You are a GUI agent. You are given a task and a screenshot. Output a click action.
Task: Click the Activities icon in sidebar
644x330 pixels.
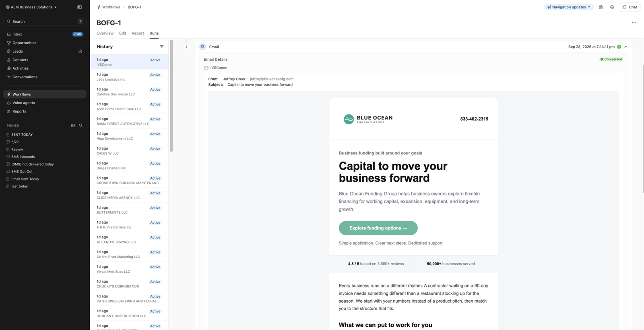tap(8, 68)
